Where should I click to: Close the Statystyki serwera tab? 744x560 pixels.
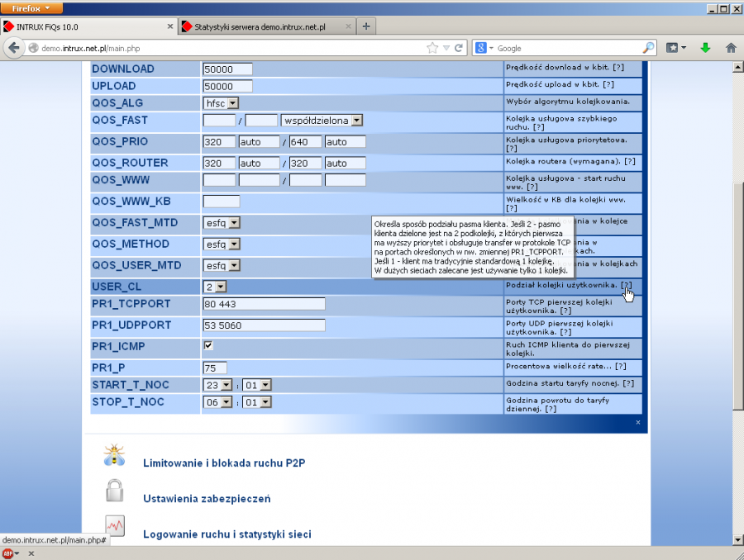pyautogui.click(x=348, y=26)
